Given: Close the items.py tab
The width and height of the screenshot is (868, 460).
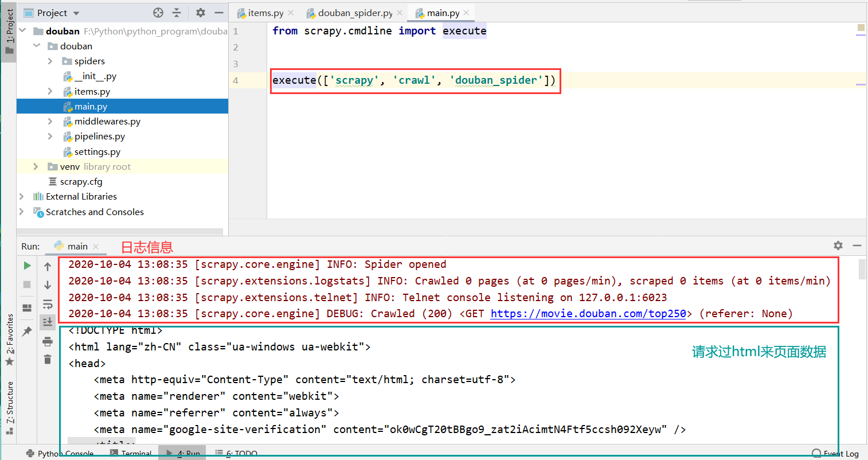Looking at the screenshot, I should pos(291,13).
